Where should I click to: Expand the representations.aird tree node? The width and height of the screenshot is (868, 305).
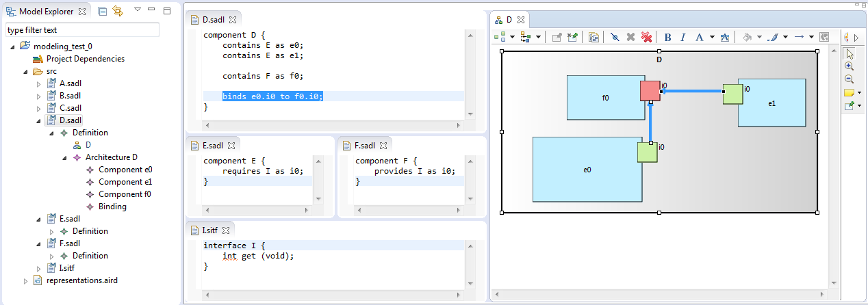pyautogui.click(x=26, y=280)
